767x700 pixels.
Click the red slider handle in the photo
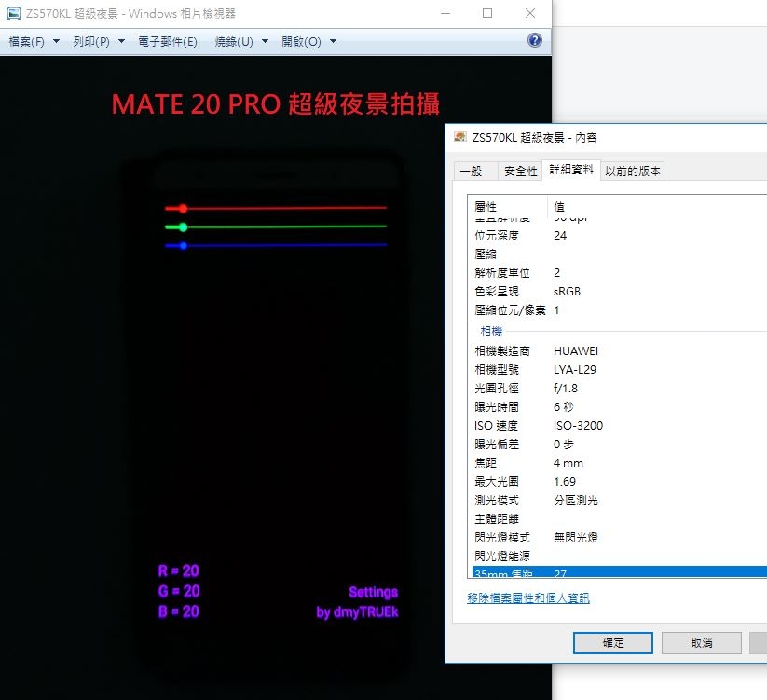coord(183,209)
